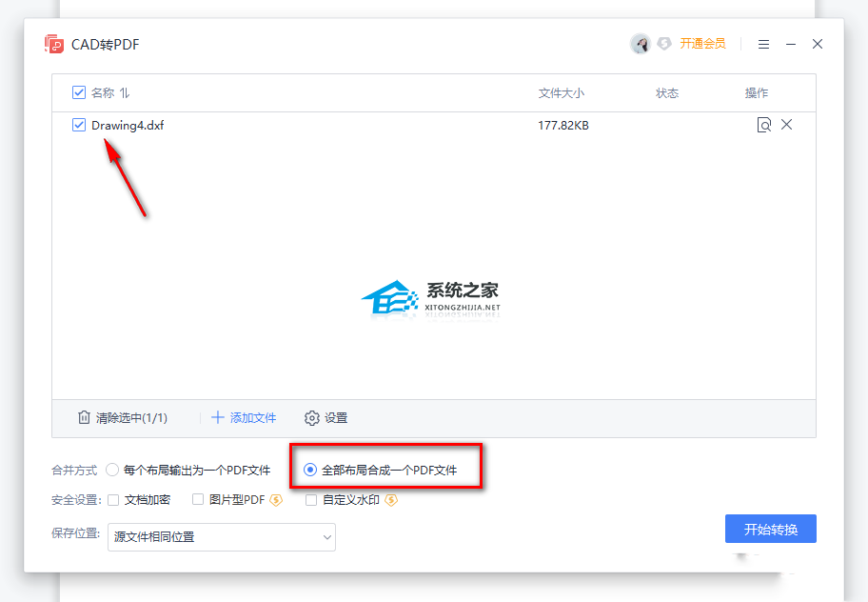Open 设置 options
The height and width of the screenshot is (602, 868).
tap(336, 418)
